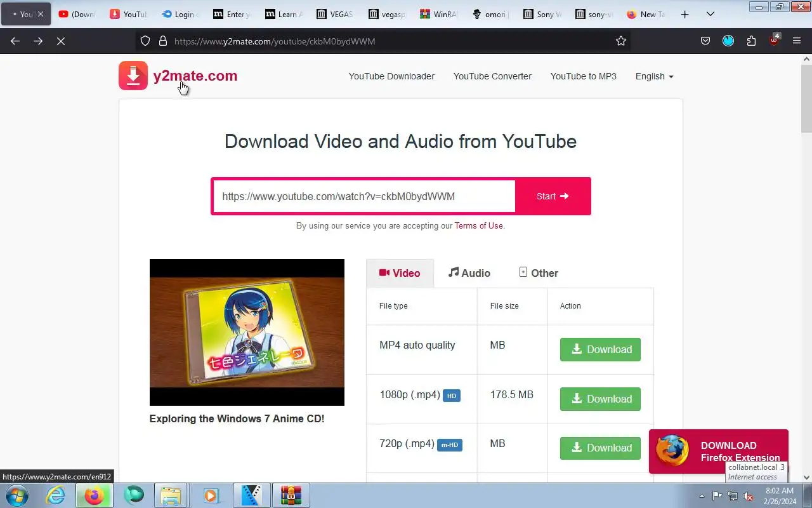This screenshot has width=812, height=508.
Task: Switch to the YouTube (Downl browser tab
Action: click(x=77, y=14)
